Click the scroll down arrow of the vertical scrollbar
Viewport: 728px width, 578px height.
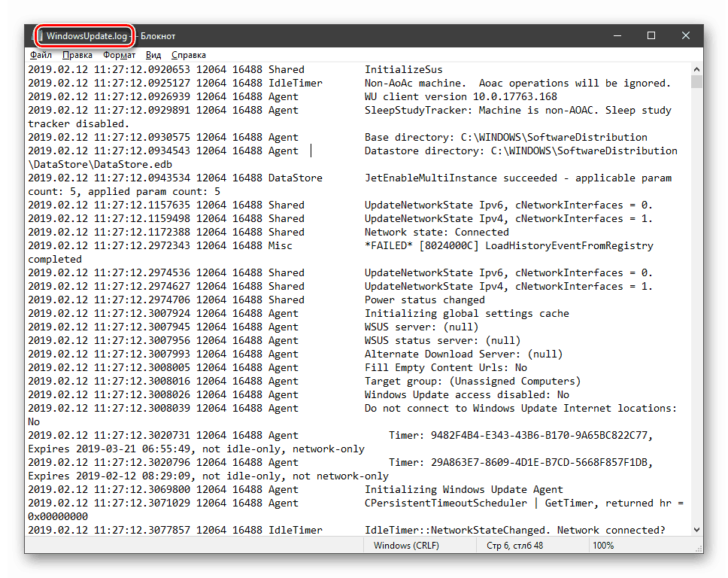696,530
